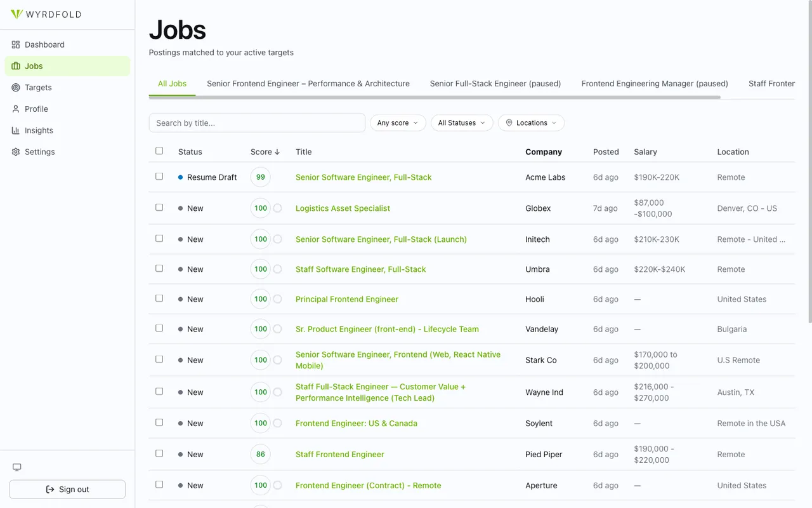Select the Initech job row checkbox
Screen dimensions: 812x508
point(159,239)
